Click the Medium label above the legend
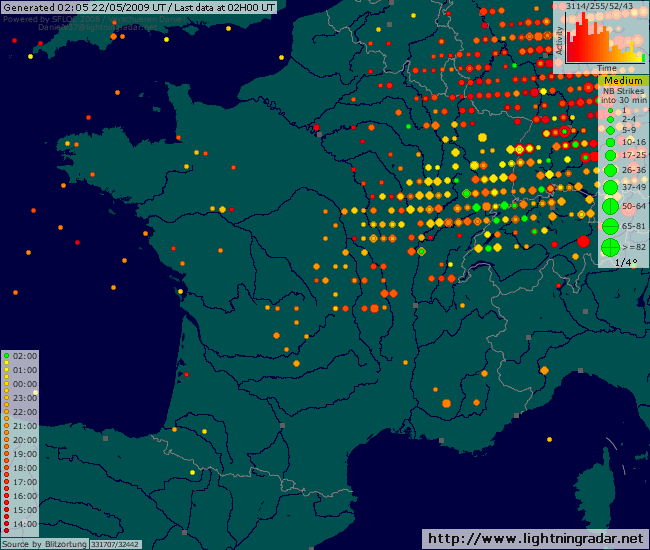650x550 pixels. (623, 80)
